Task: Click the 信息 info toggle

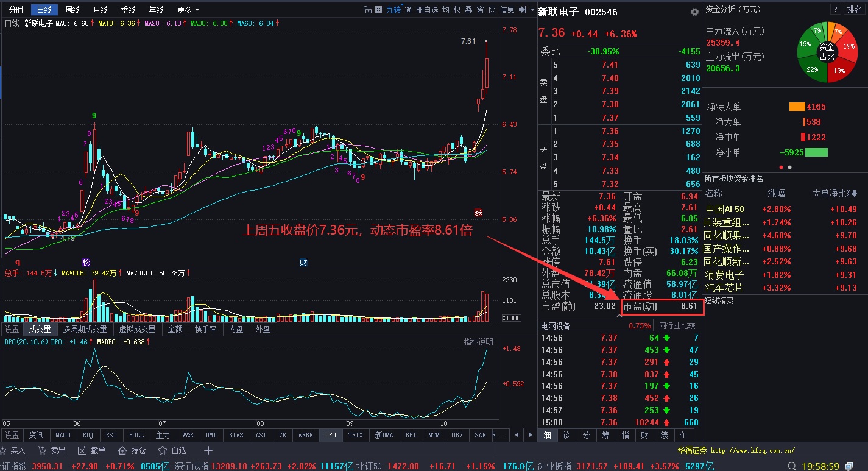Action: click(507, 10)
